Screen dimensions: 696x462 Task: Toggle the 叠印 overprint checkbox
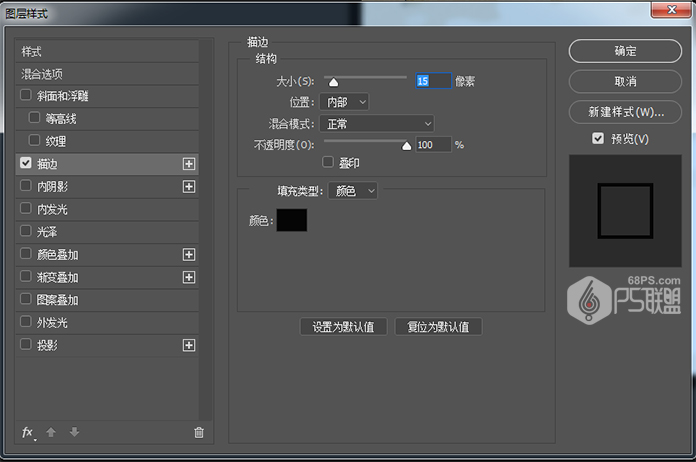[328, 162]
